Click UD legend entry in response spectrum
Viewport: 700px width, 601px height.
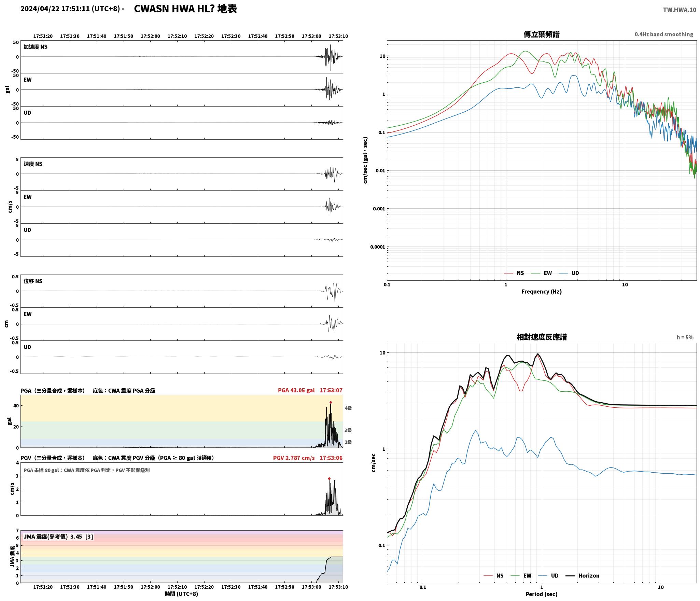pyautogui.click(x=548, y=575)
